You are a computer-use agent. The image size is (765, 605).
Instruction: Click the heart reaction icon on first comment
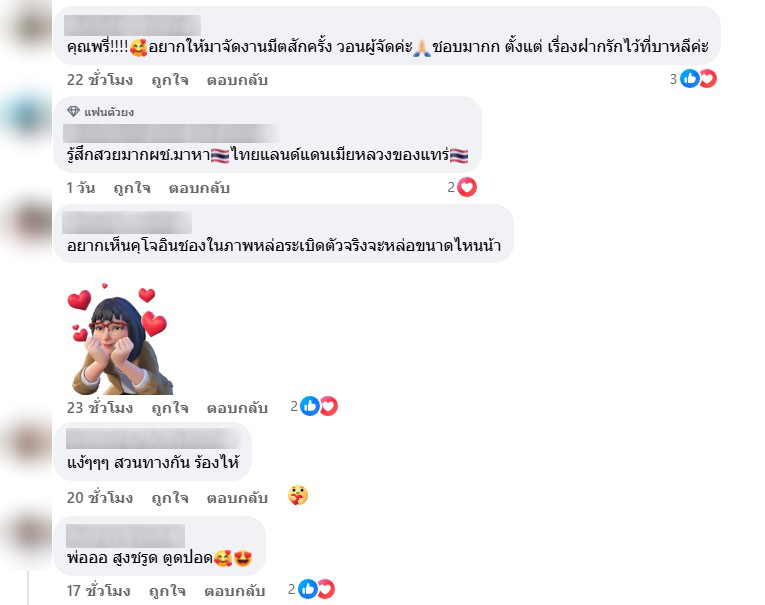point(708,79)
